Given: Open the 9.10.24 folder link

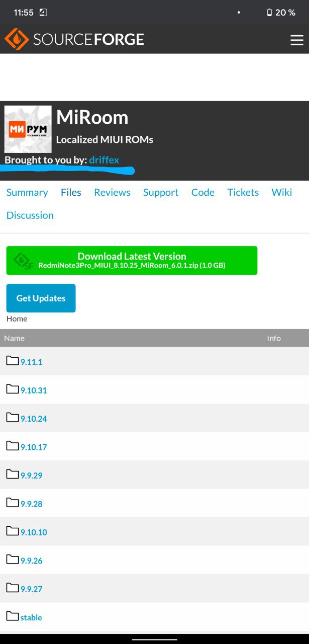Looking at the screenshot, I should coord(34,419).
